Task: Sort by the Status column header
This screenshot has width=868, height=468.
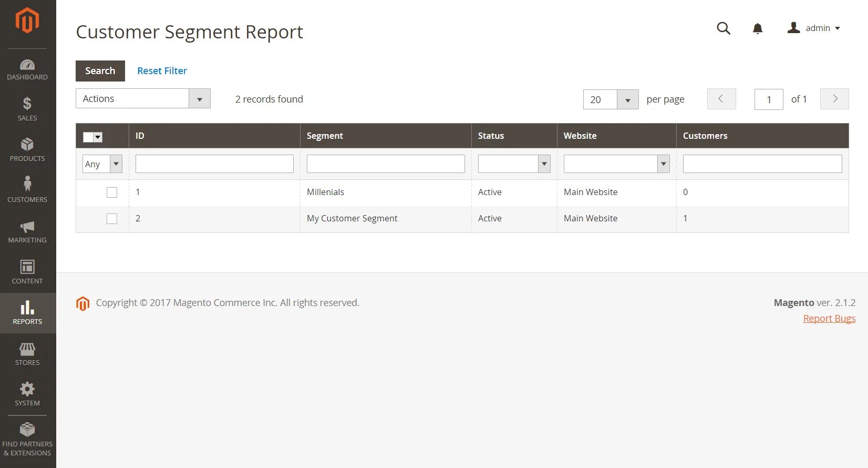Action: 514,136
